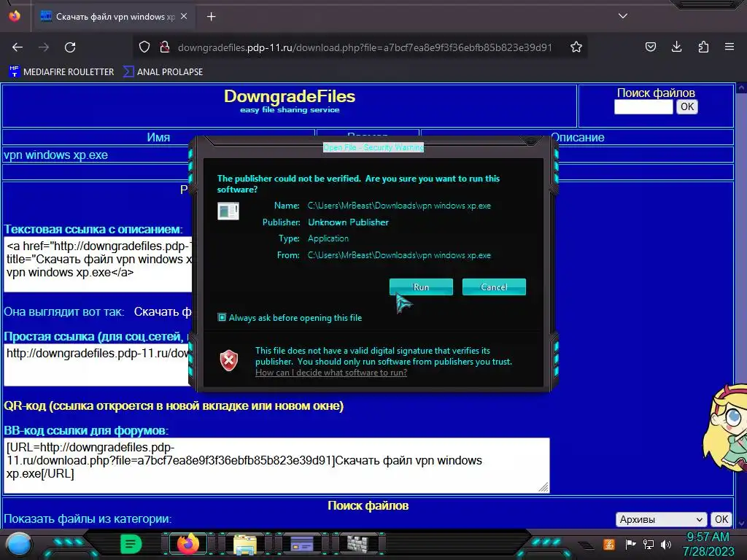Open the ANAL PROLAPSE bookmark
This screenshot has width=747, height=560.
pyautogui.click(x=163, y=72)
